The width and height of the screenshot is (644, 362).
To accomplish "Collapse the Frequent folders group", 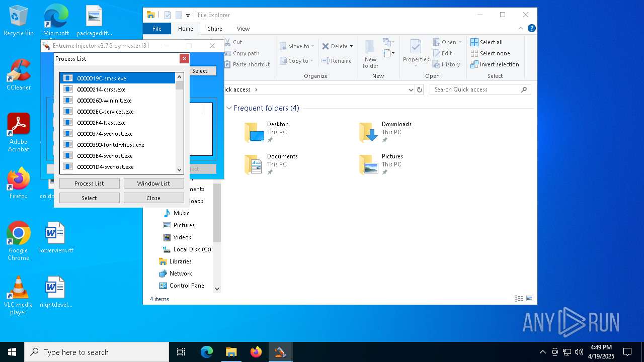I will 229,108.
